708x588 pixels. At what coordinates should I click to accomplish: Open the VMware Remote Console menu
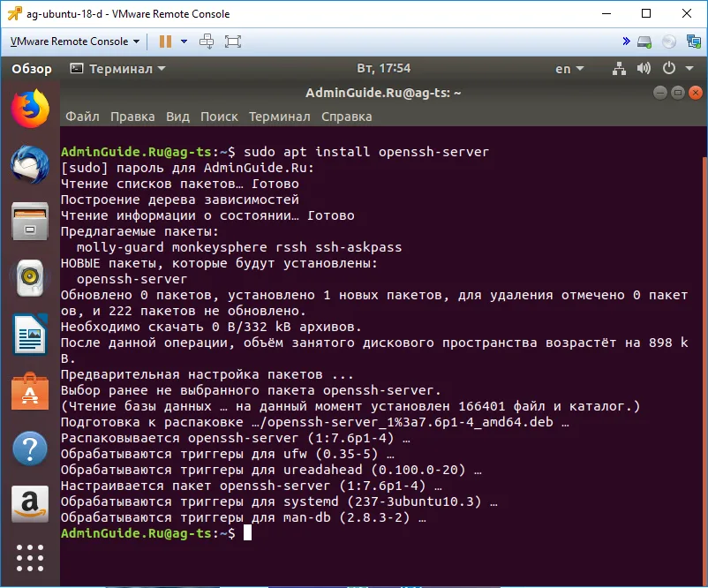[75, 41]
